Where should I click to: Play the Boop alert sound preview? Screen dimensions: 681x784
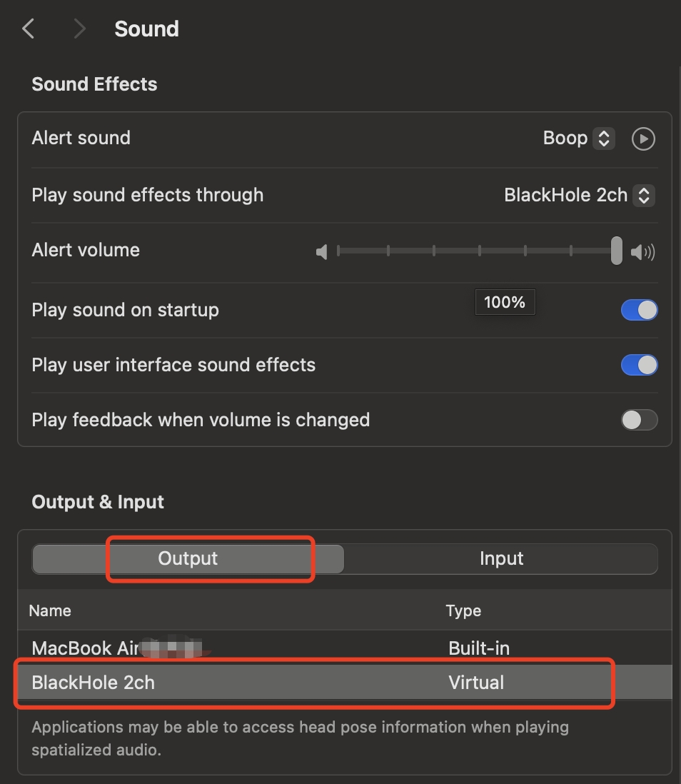tap(643, 139)
